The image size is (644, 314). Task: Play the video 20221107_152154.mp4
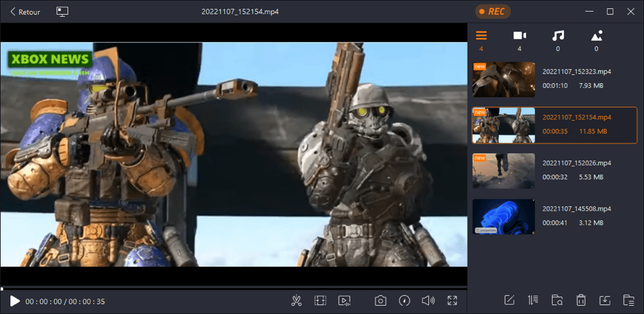tap(15, 301)
